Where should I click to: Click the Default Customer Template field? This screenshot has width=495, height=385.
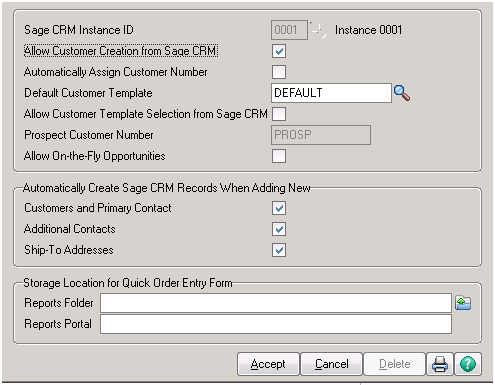(331, 93)
